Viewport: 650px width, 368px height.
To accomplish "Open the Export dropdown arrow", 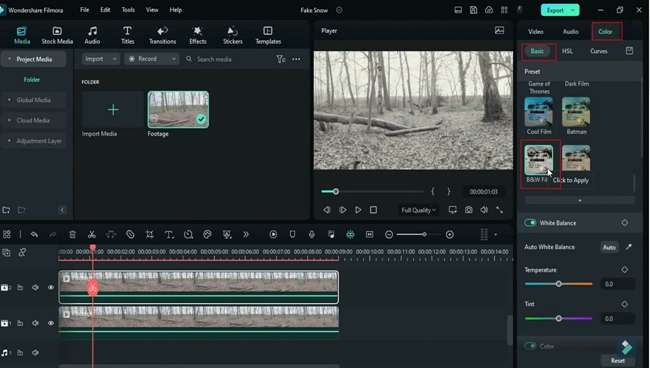I will click(x=573, y=10).
